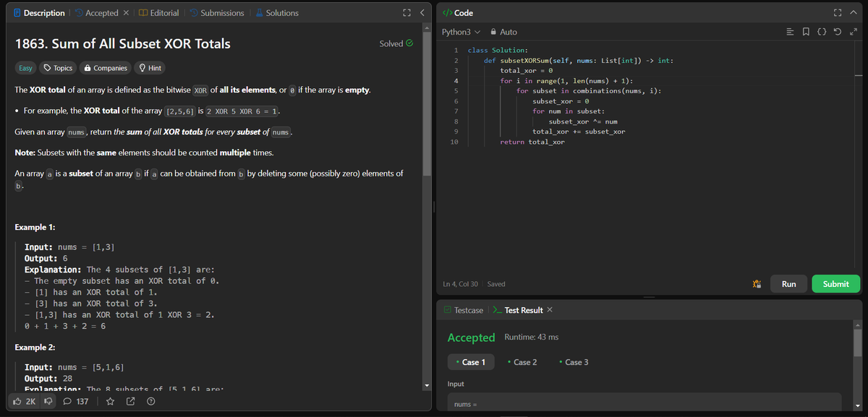
Task: Click the debugger bug icon beside Run
Action: [756, 284]
